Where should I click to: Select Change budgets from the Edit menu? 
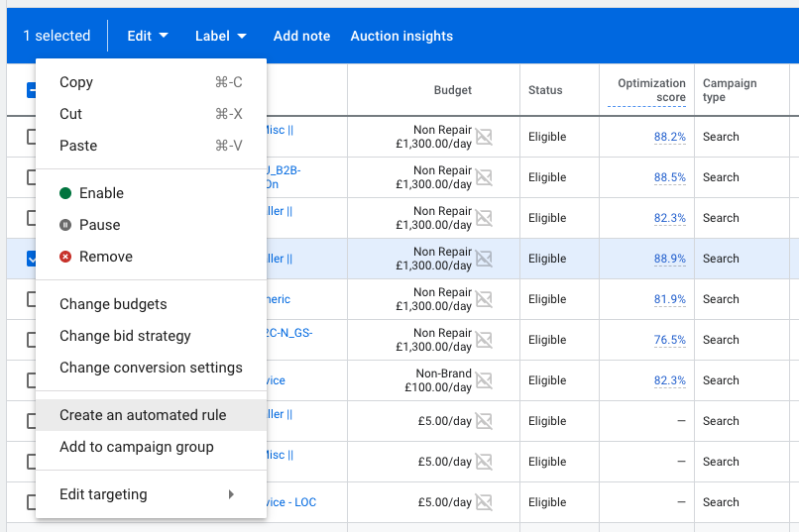point(113,304)
